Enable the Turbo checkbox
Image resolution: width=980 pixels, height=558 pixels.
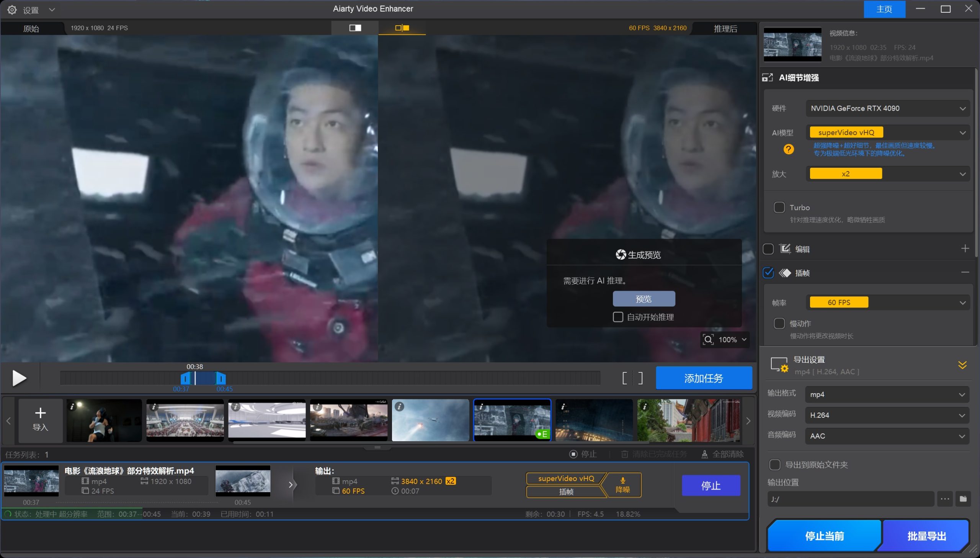click(x=779, y=207)
